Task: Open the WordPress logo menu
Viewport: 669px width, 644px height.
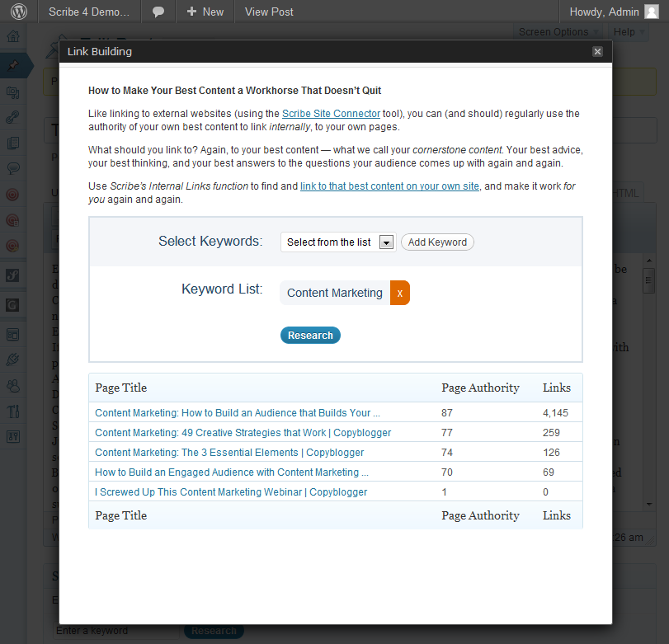Action: click(x=19, y=12)
